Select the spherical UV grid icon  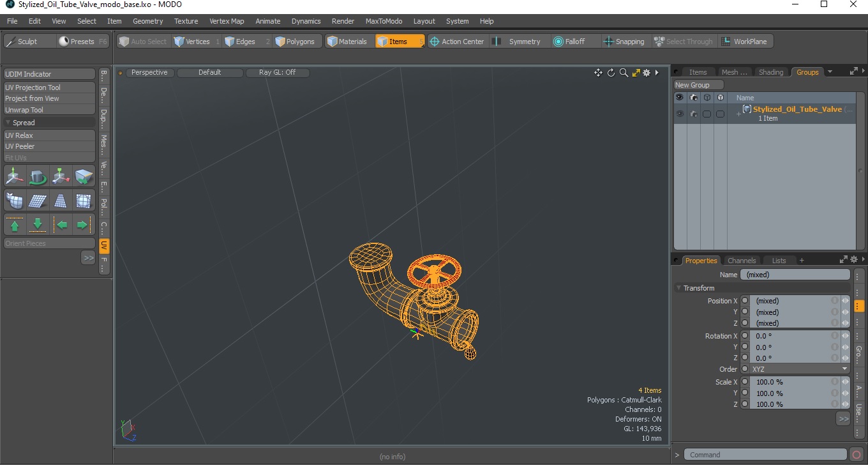coord(84,201)
